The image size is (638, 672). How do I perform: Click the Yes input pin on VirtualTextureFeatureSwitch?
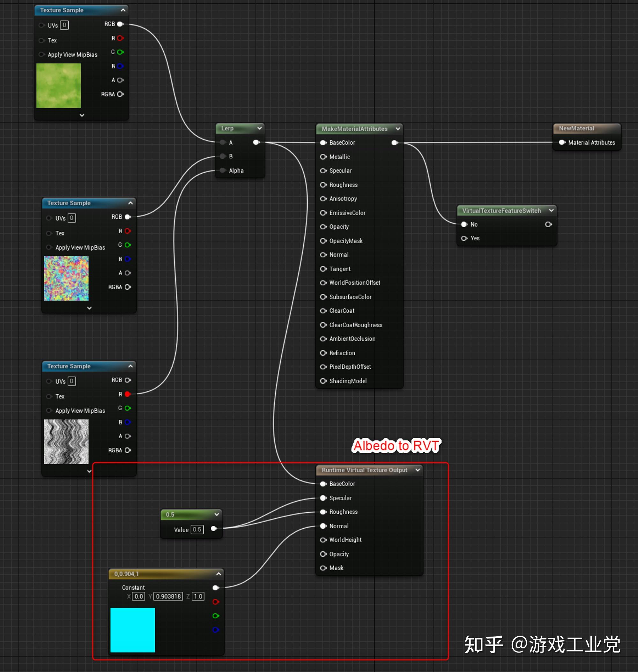click(464, 238)
